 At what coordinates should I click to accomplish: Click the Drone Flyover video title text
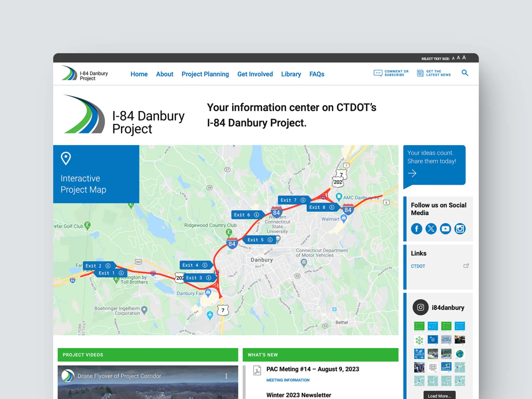119,376
